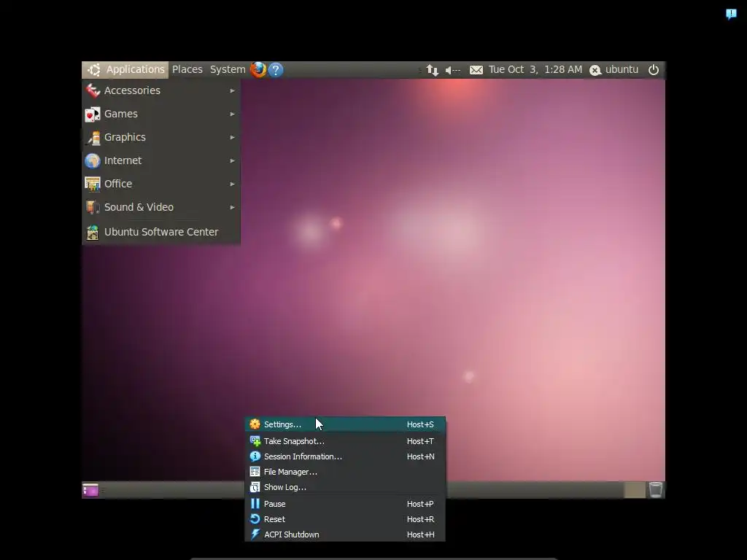This screenshot has height=560, width=747.
Task: Click the File Manager icon in popup menu
Action: coord(255,472)
